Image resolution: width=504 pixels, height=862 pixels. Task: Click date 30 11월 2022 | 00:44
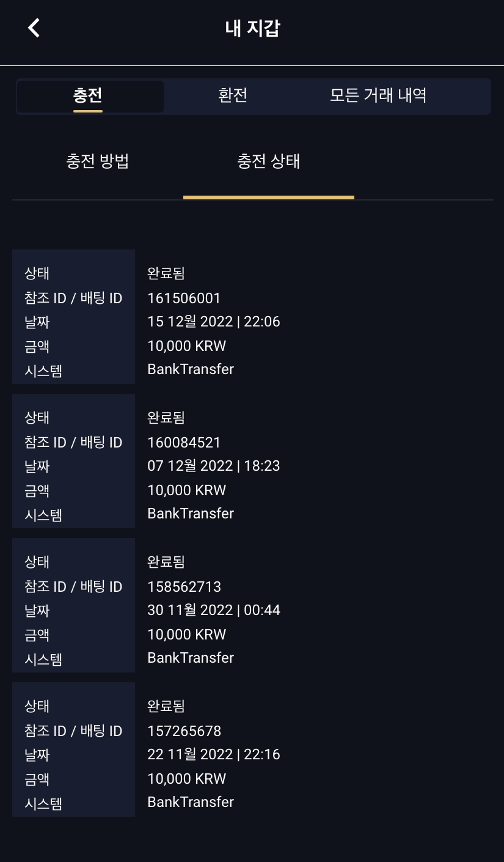214,610
